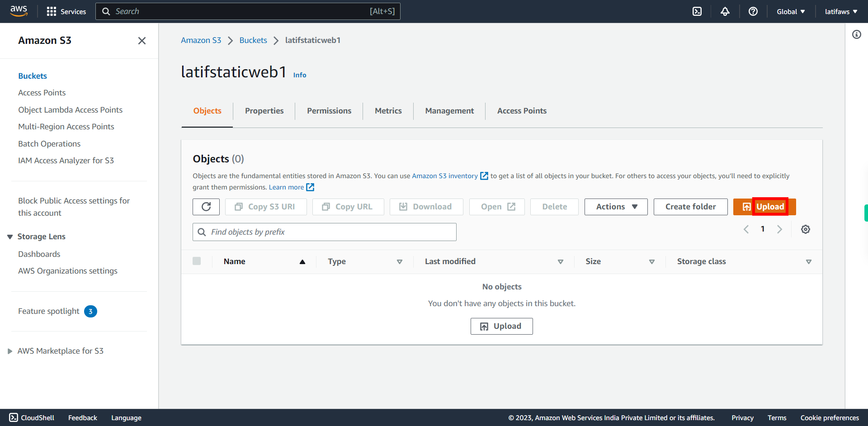
Task: Click the search magnifier in top bar
Action: tap(106, 12)
